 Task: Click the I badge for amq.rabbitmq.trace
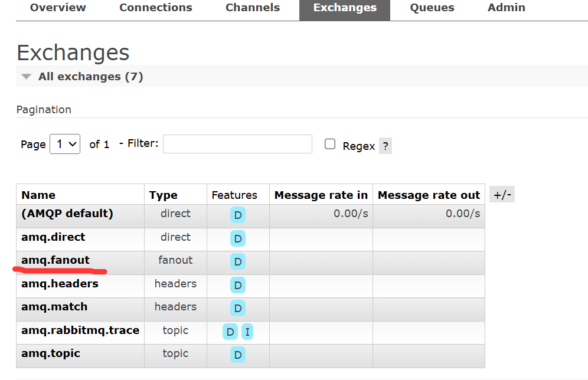pyautogui.click(x=247, y=332)
